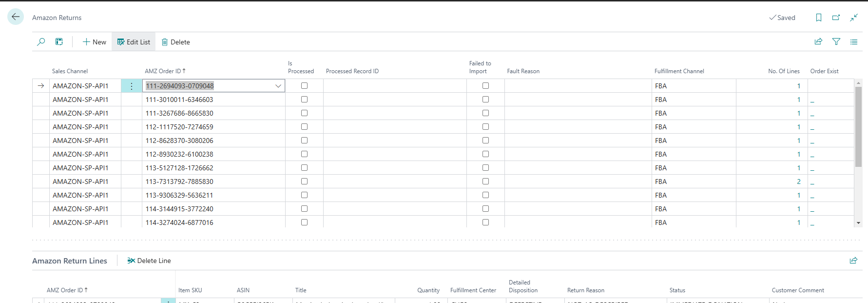Click the vertical scrollbar thumb
This screenshot has width=868, height=303.
pyautogui.click(x=858, y=127)
